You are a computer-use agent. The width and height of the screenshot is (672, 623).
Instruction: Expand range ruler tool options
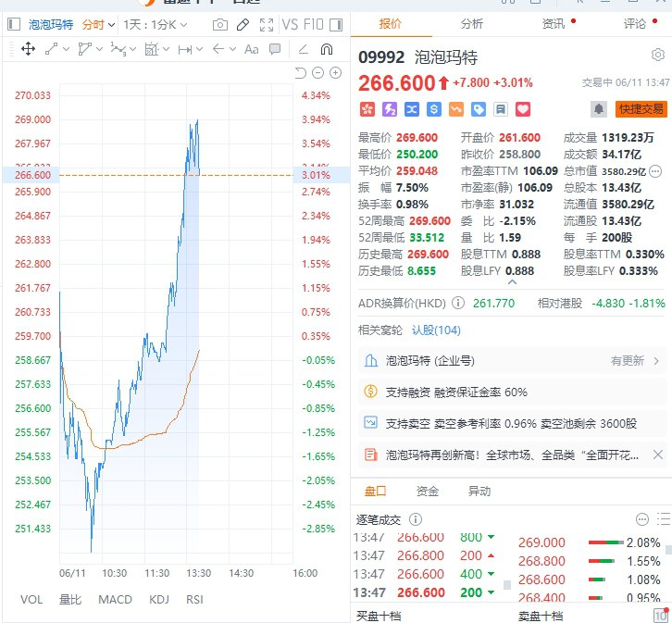(x=199, y=49)
